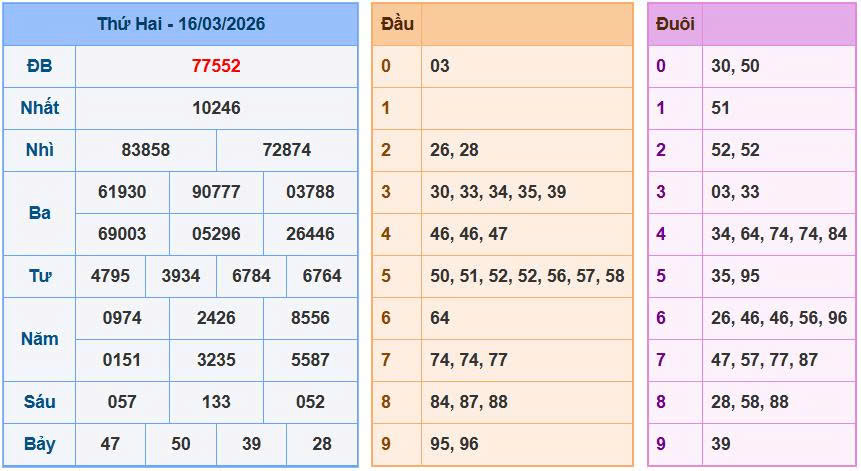Click second prize number 72874
Viewport: 861px width, 471px height.
pos(286,150)
